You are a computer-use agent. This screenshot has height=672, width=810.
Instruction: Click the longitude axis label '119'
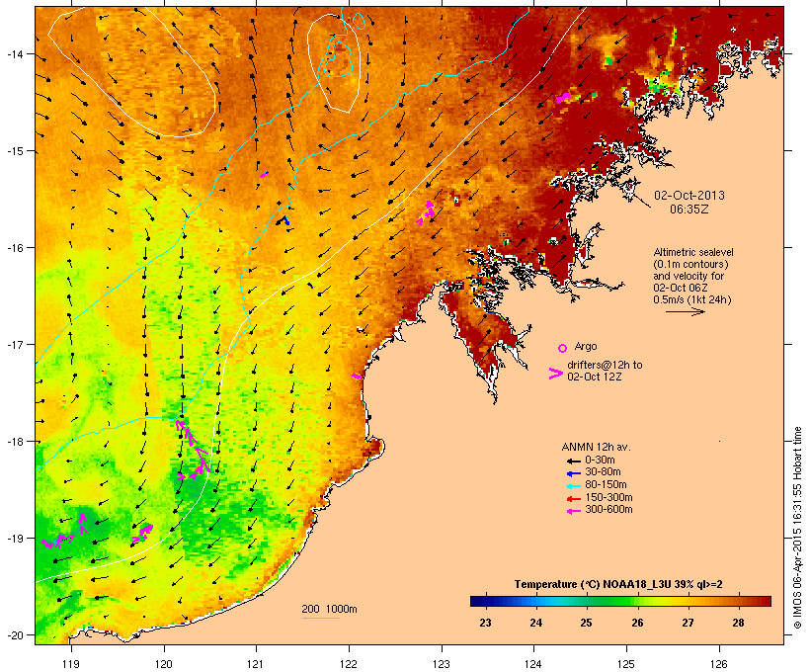pyautogui.click(x=71, y=663)
